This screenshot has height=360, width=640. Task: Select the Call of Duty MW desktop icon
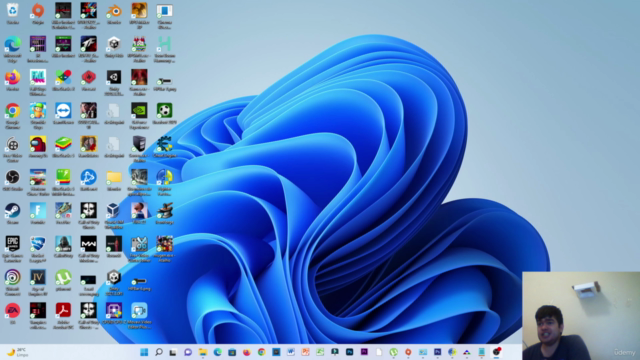click(x=89, y=249)
